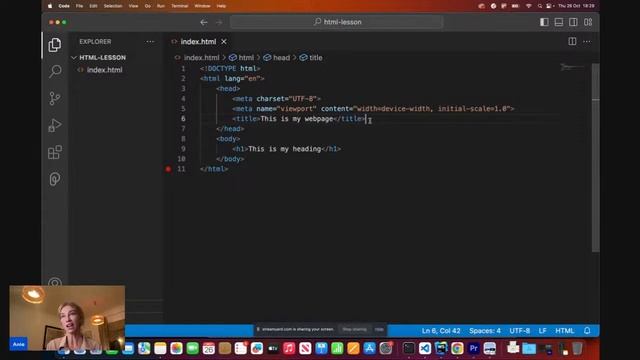Screen dimensions: 640x360
Task: Open the Explorer view in the activity bar
Action: coord(55,44)
